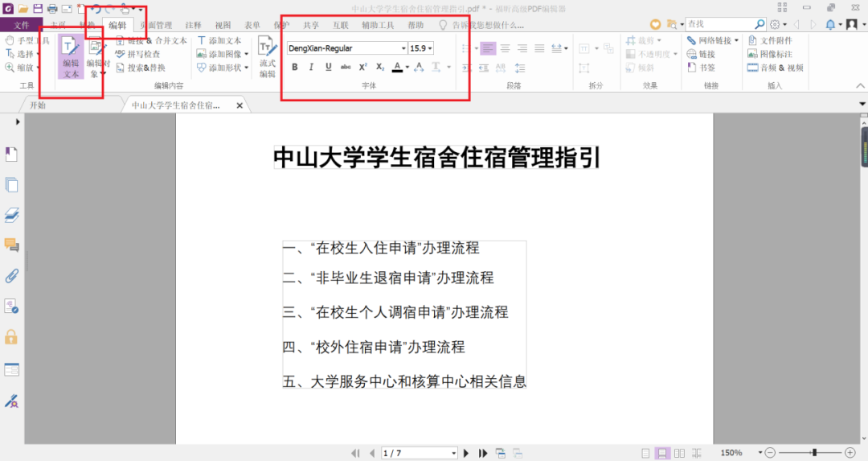The image size is (868, 461).
Task: Toggle italic formatting (I)
Action: tap(311, 67)
